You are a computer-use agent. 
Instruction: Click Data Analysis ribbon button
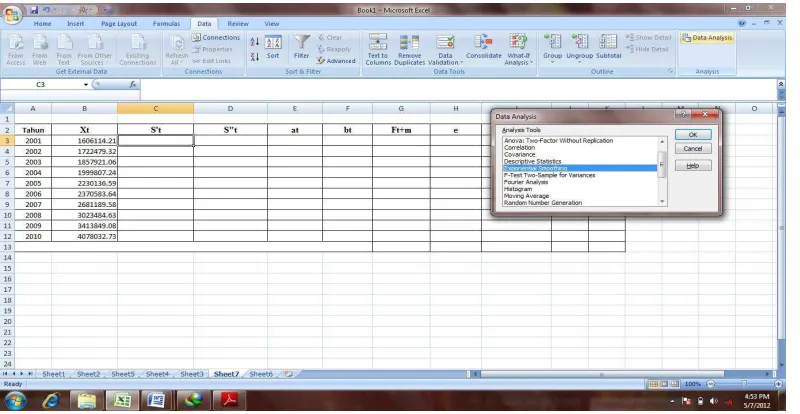[707, 38]
